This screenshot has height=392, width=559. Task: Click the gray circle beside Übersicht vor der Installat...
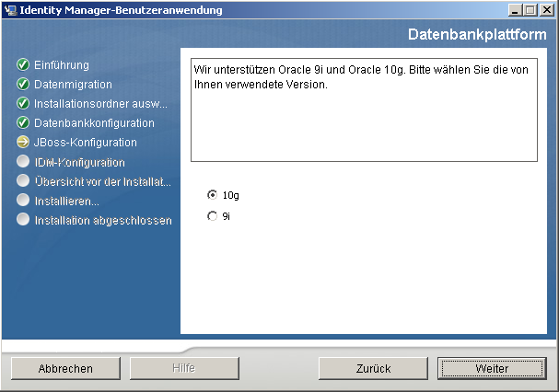point(23,180)
